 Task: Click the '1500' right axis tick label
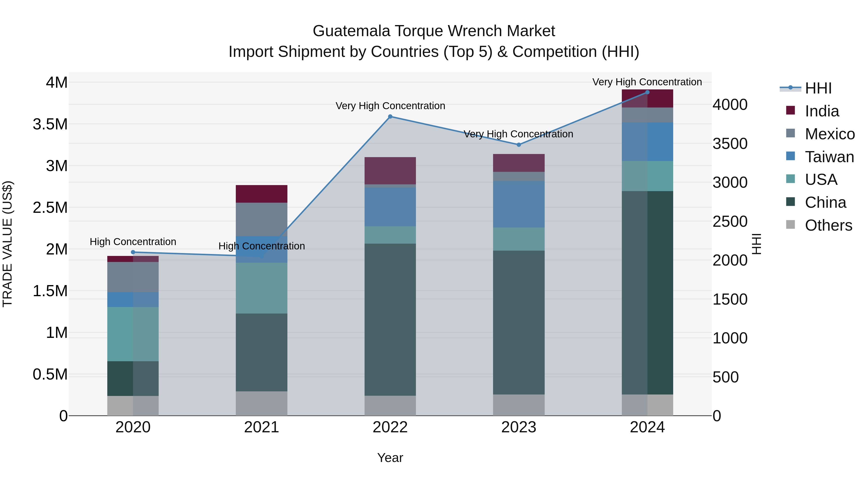(x=730, y=299)
